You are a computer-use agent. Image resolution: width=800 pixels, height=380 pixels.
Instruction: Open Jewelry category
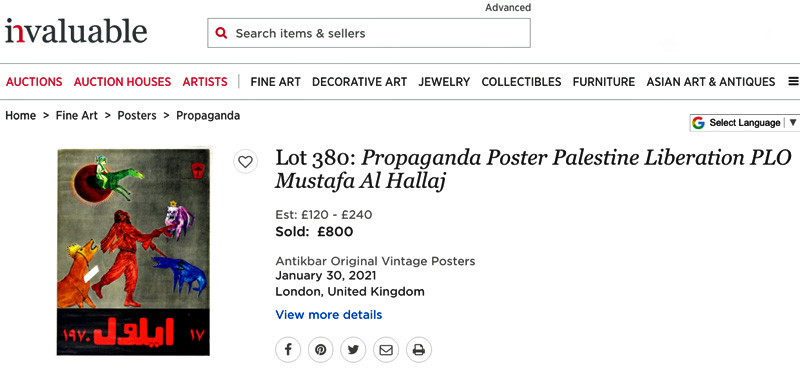[x=444, y=82]
